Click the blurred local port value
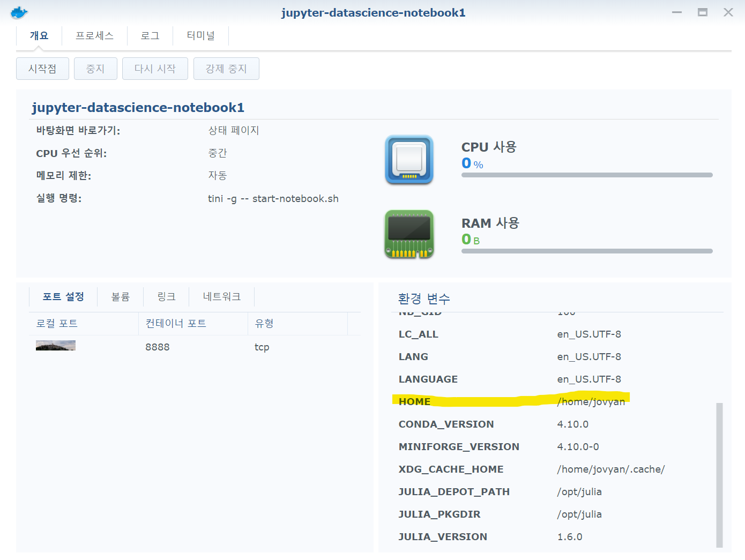The width and height of the screenshot is (745, 560). [x=56, y=346]
